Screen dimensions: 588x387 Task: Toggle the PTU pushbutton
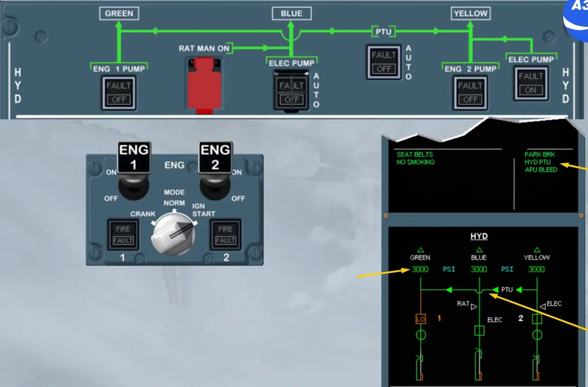[x=383, y=62]
